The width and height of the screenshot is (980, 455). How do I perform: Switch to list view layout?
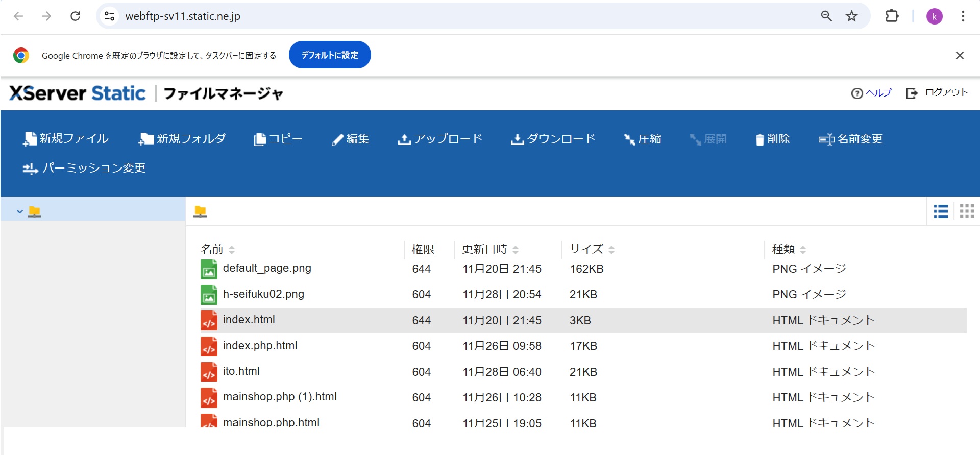point(941,211)
